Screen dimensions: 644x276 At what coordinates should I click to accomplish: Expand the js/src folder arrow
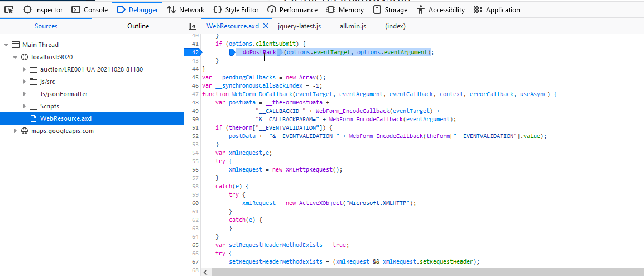[24, 82]
